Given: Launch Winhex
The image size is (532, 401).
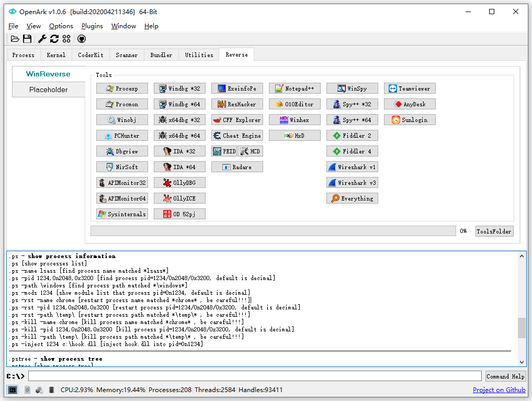Looking at the screenshot, I should tap(295, 120).
